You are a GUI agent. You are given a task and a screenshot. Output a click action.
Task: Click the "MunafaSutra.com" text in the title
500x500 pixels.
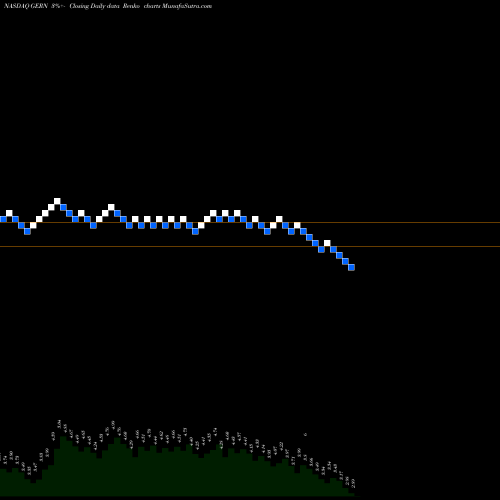click(x=187, y=6)
